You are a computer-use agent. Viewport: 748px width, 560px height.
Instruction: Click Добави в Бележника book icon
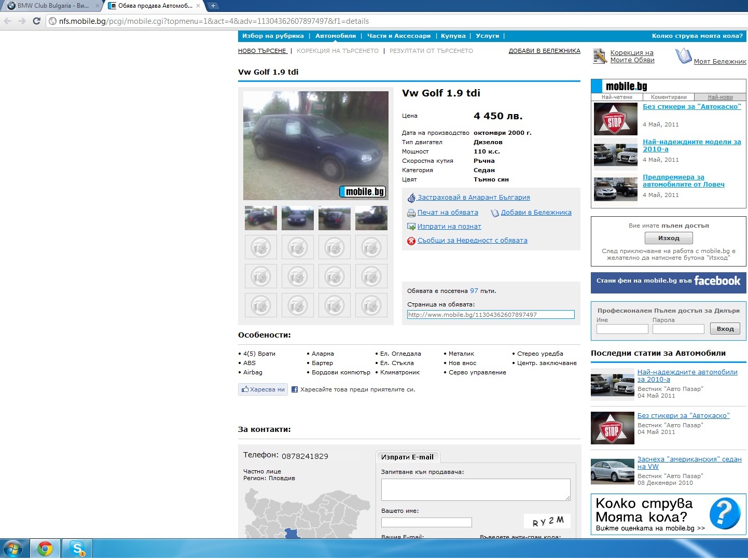(x=495, y=213)
